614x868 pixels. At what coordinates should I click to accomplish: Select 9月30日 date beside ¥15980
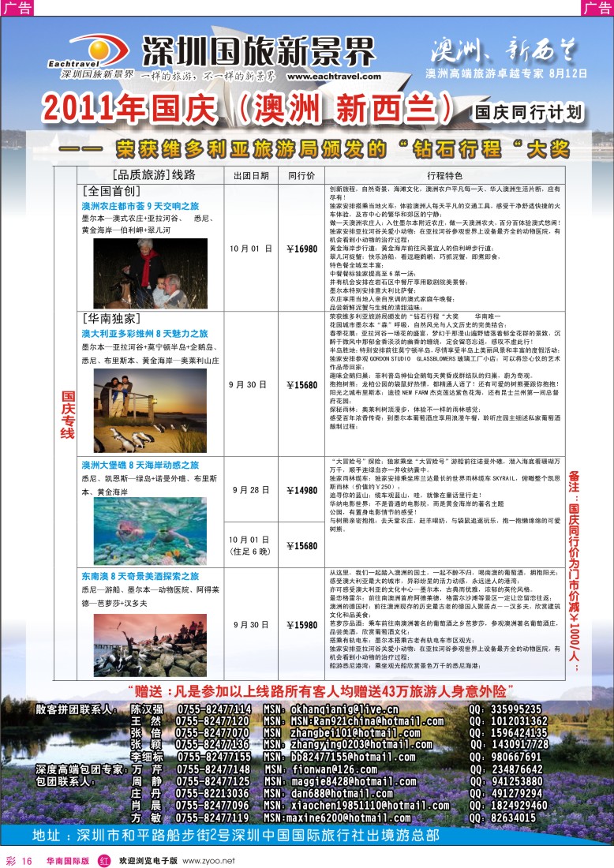click(250, 624)
